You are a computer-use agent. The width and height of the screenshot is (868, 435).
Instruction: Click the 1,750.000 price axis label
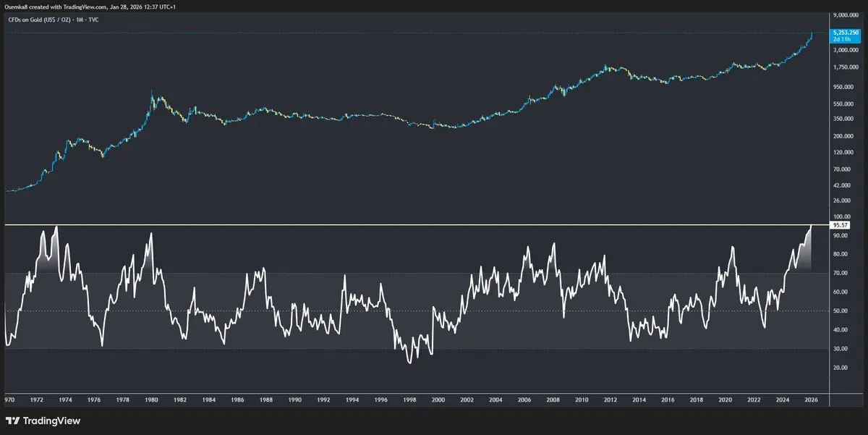(845, 67)
